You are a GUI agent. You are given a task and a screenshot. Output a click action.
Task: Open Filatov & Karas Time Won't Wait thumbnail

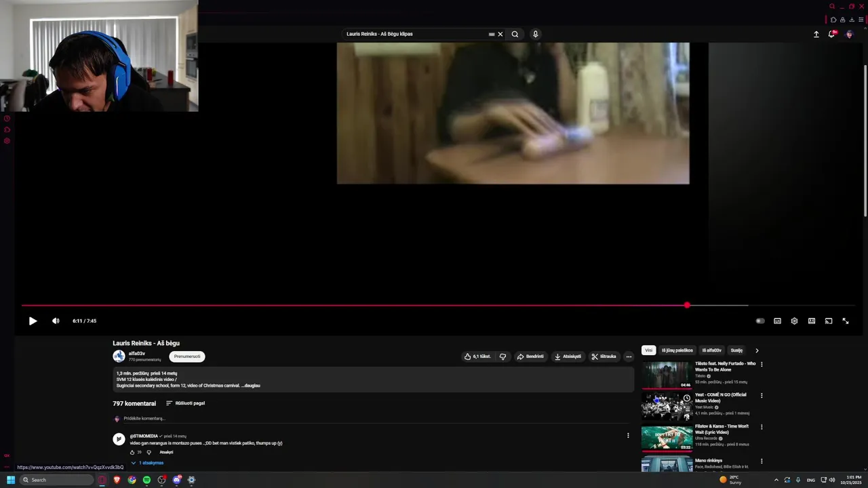click(667, 438)
